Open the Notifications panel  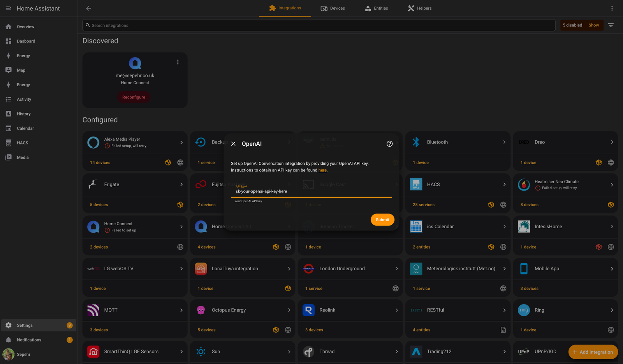click(39, 340)
